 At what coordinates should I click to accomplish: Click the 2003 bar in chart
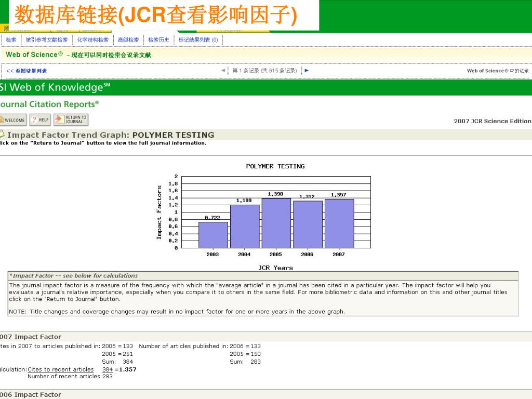click(x=213, y=235)
